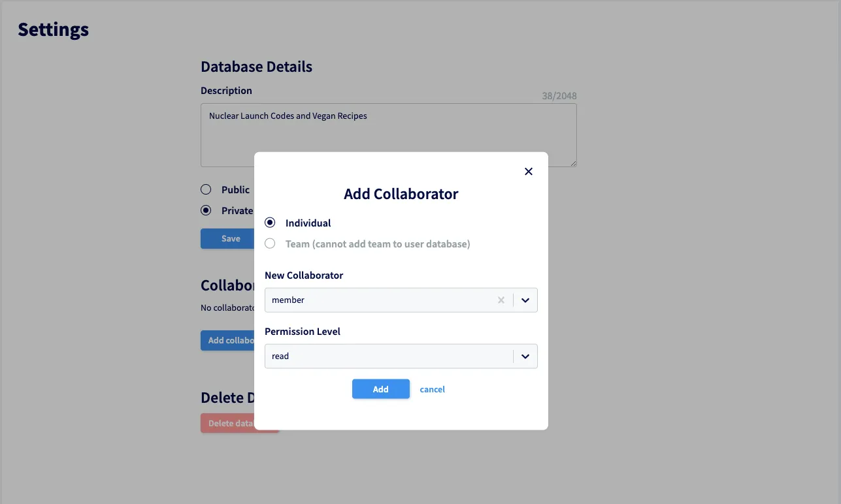Click the Delete database button
The height and width of the screenshot is (504, 841).
click(227, 422)
